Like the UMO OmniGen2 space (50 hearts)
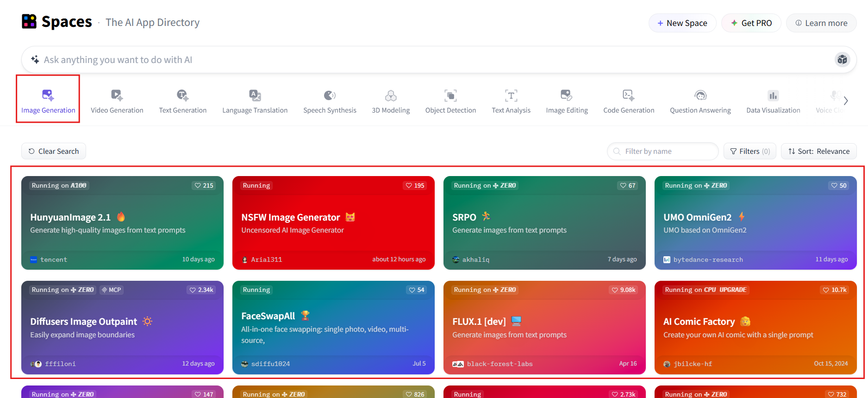The height and width of the screenshot is (398, 868). coord(839,185)
